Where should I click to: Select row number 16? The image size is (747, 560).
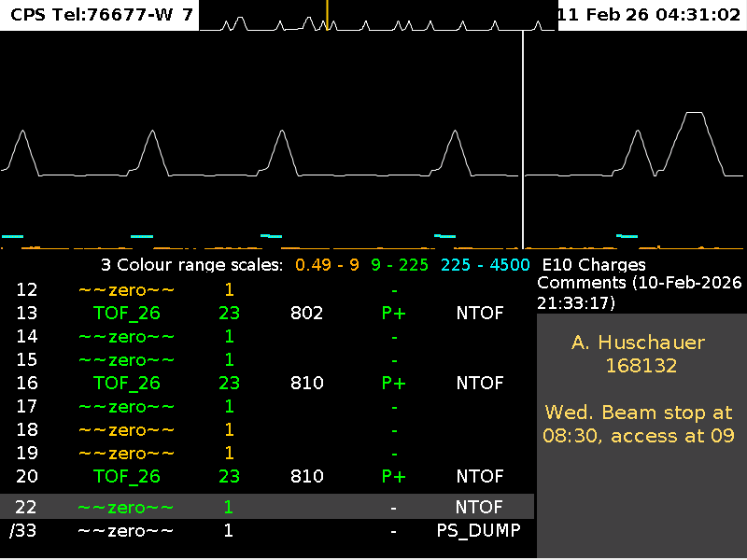pyautogui.click(x=26, y=383)
